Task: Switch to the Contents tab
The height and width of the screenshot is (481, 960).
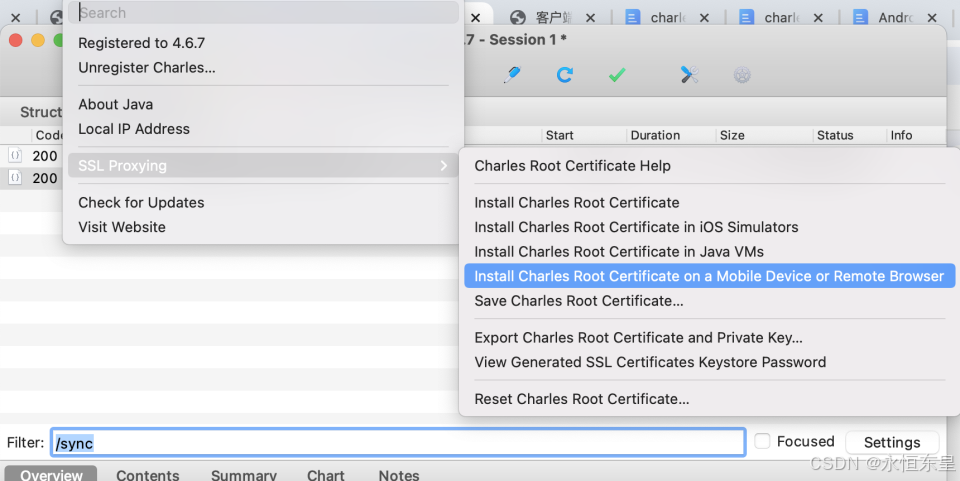Action: coord(148,474)
